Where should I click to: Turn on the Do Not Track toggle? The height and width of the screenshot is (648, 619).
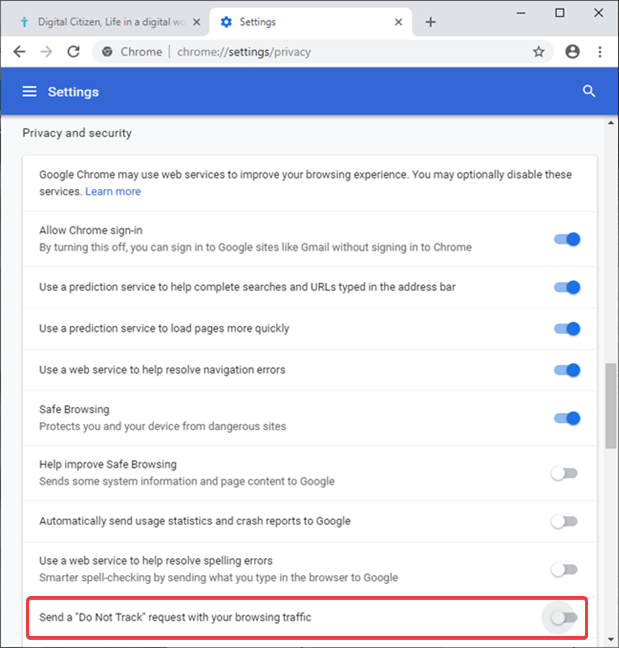pos(564,618)
